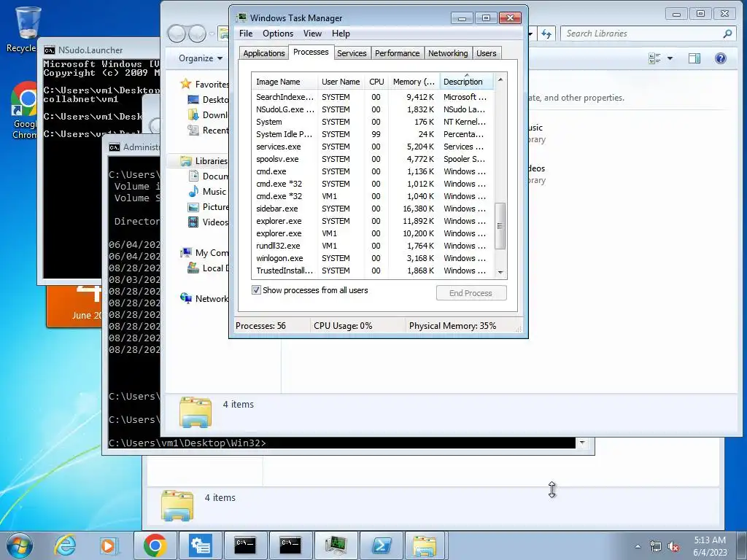Select the services.exe process row

click(x=373, y=146)
